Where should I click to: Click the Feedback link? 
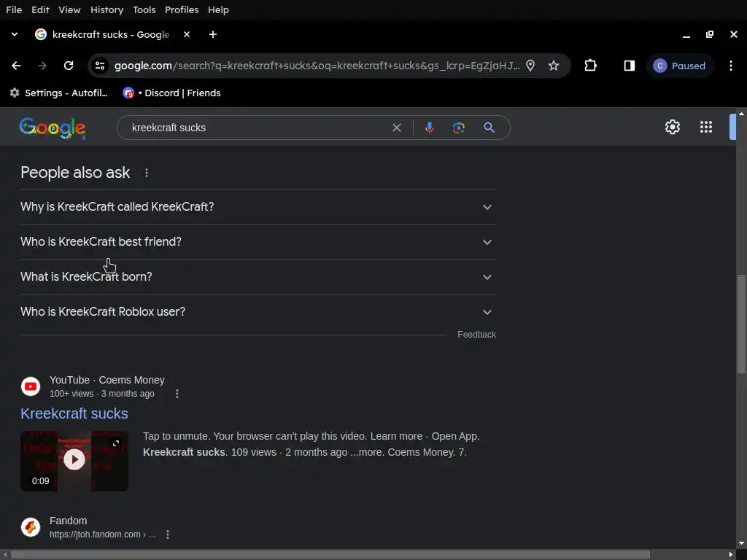coord(476,334)
